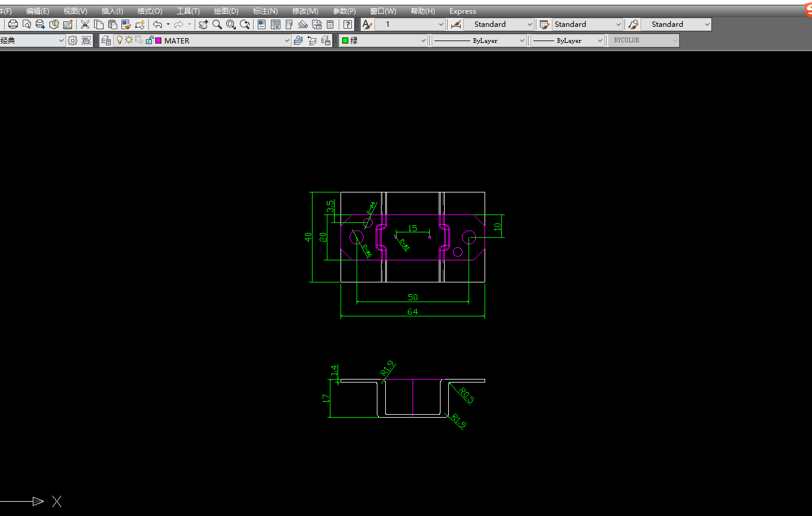Click the Copy icon
This screenshot has width=812, height=516.
(x=99, y=24)
